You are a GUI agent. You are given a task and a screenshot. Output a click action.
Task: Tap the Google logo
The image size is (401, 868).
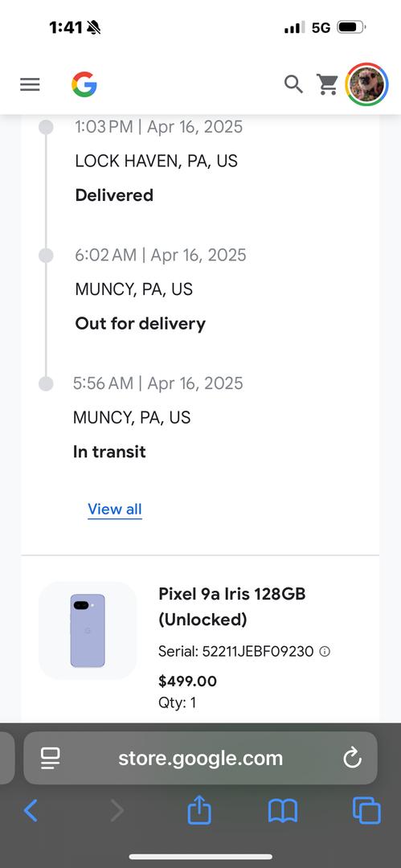84,84
